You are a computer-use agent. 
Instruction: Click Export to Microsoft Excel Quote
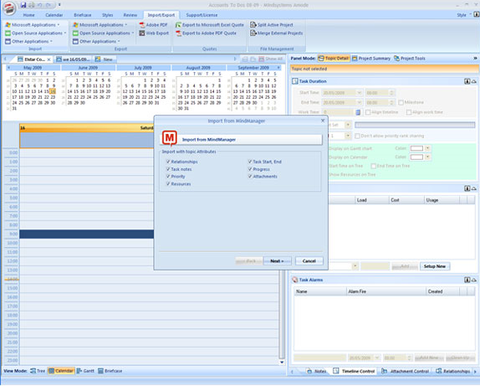tap(210, 25)
